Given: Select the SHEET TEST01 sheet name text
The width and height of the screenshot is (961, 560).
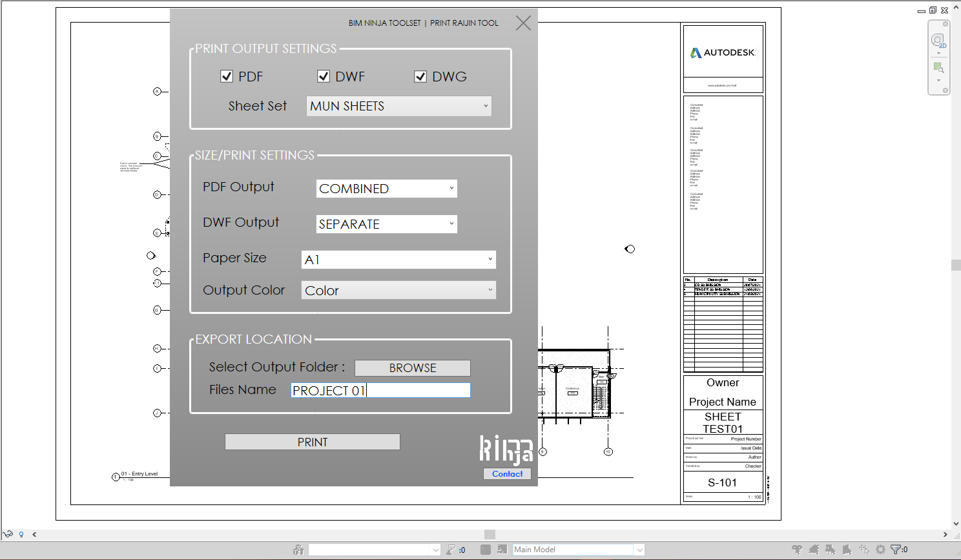Looking at the screenshot, I should (723, 423).
